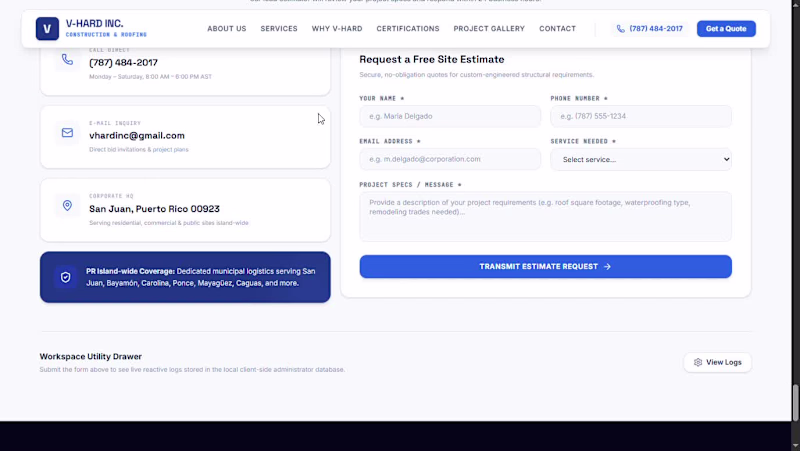This screenshot has width=800, height=451.
Task: Click the gear icon on View Logs
Action: (698, 362)
